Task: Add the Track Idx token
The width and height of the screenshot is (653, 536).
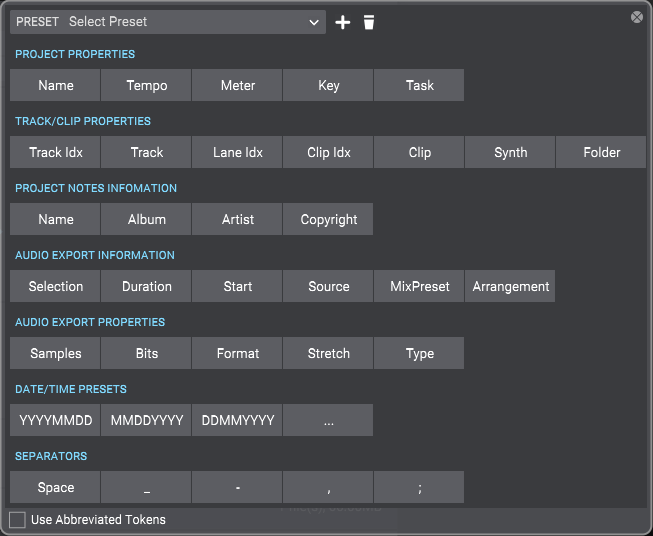Action: coord(56,152)
